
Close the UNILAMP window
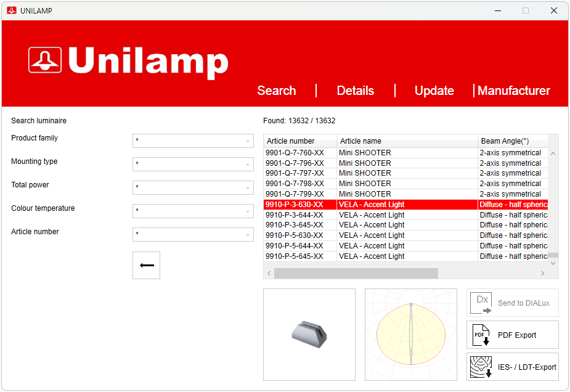pyautogui.click(x=553, y=10)
